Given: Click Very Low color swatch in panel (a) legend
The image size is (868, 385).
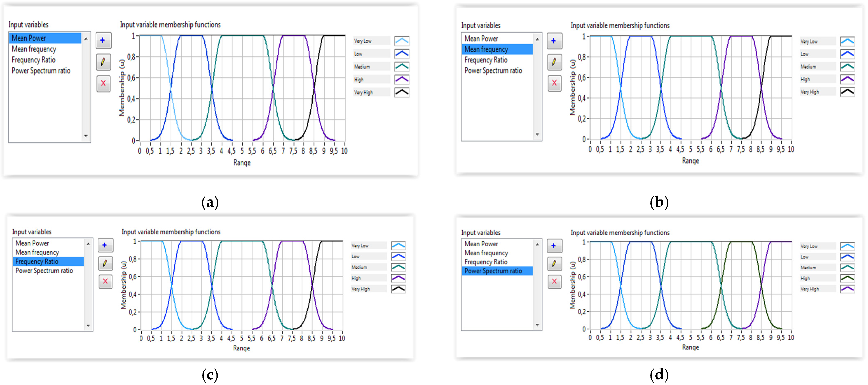Looking at the screenshot, I should (x=402, y=41).
